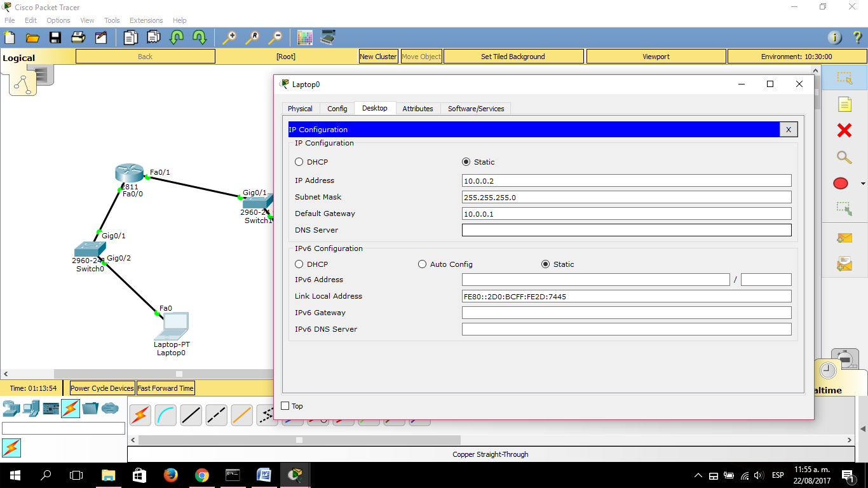868x488 pixels.
Task: Select the Miscellaneous folder category
Action: pos(90,408)
